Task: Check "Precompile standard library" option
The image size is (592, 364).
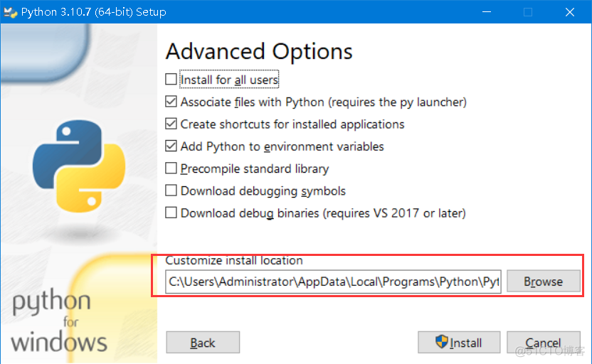Action: [x=171, y=168]
